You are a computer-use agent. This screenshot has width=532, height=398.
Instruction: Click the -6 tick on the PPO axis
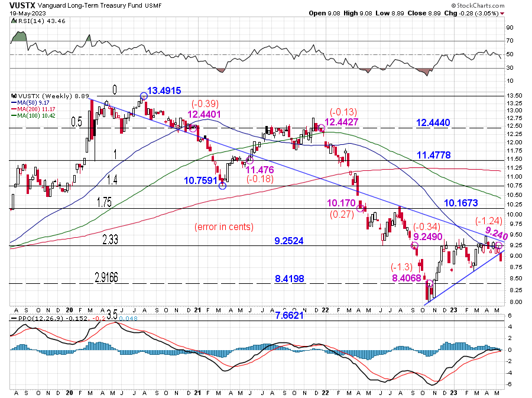click(510, 384)
